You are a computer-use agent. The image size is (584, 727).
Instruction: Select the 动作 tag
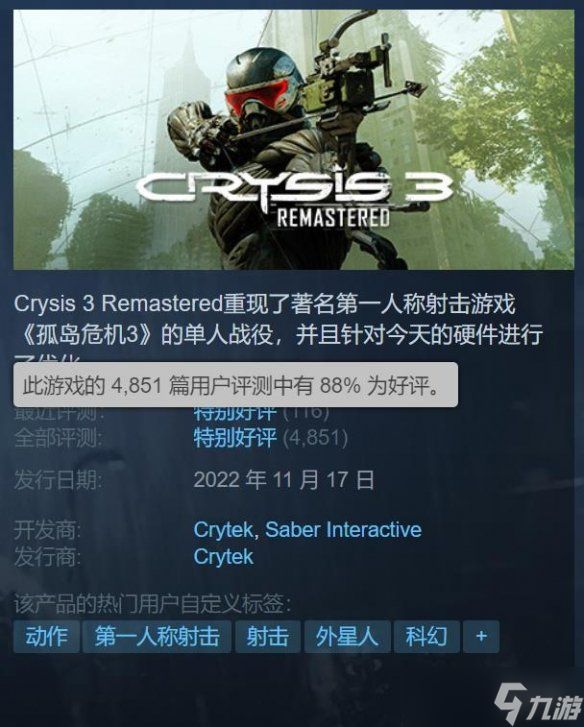point(46,636)
